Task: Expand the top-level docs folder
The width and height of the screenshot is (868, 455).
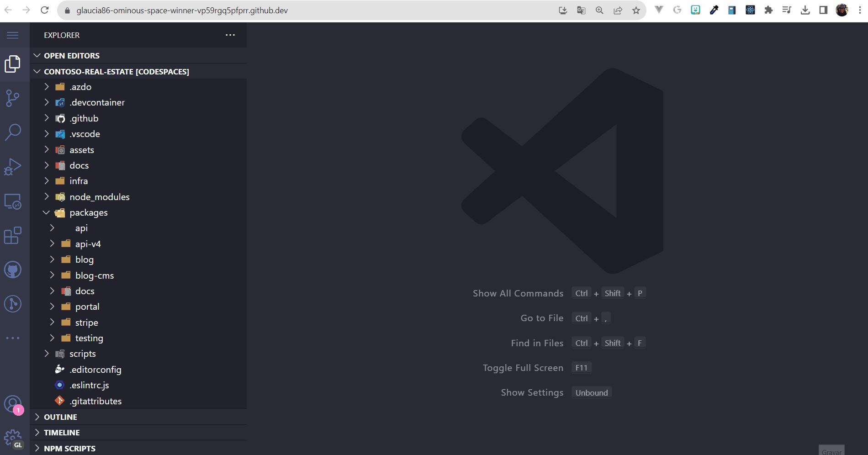Action: 138,165
